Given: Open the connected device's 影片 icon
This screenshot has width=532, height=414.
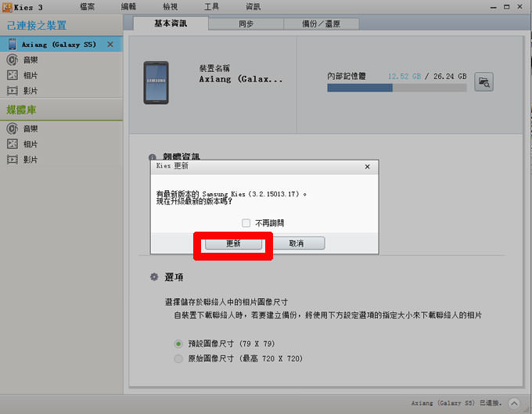Looking at the screenshot, I should [x=13, y=90].
